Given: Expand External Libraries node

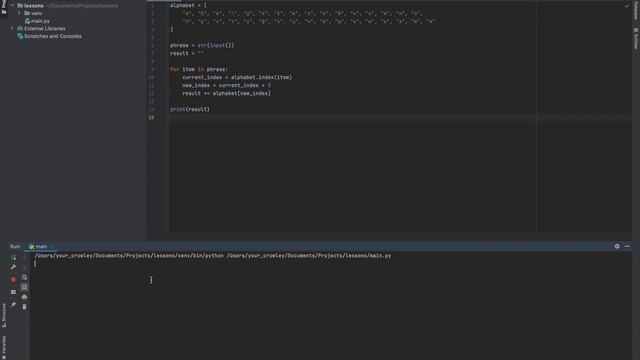Looking at the screenshot, I should [12, 29].
